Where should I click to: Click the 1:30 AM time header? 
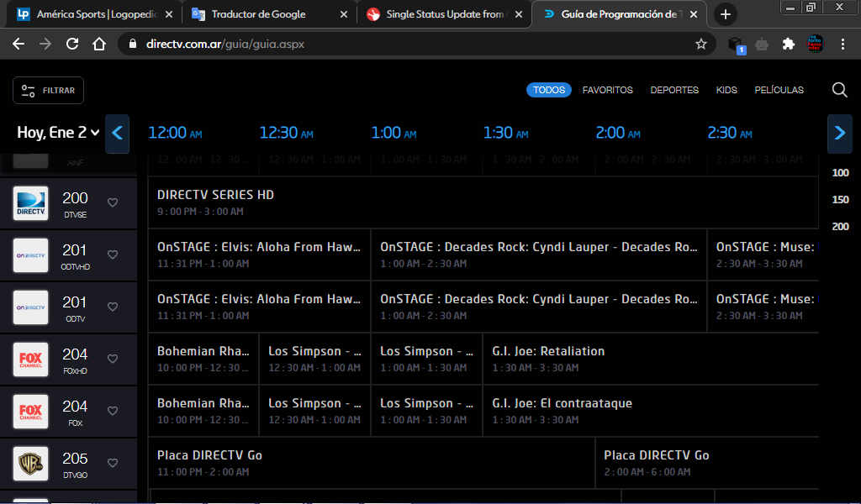point(505,133)
